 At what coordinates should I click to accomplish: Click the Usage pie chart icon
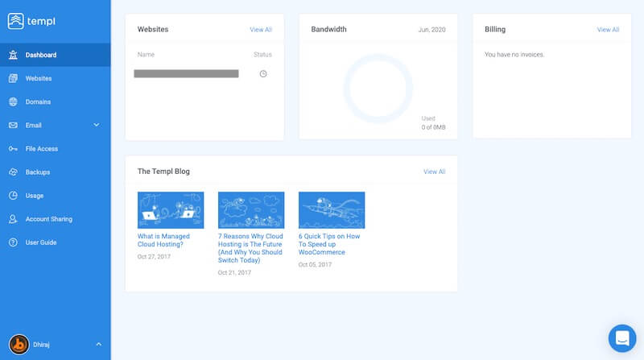[13, 196]
